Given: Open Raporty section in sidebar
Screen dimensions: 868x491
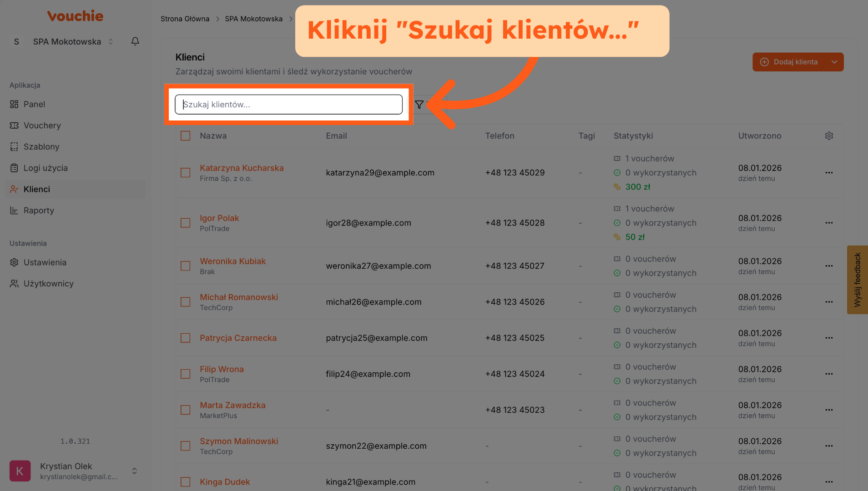Looking at the screenshot, I should [x=39, y=210].
